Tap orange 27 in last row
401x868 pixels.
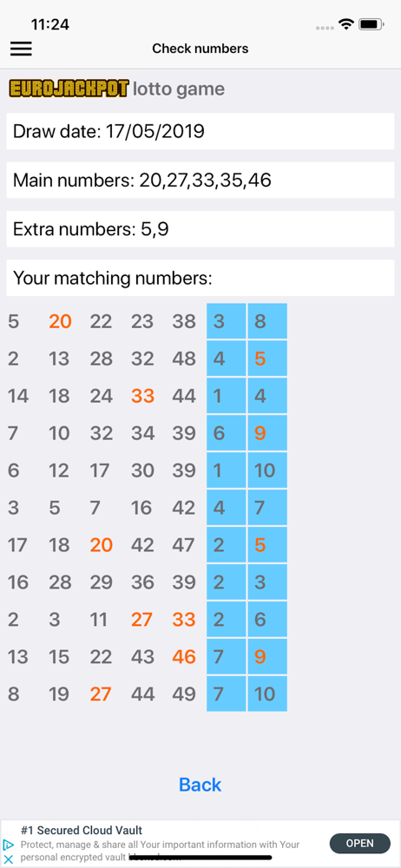[101, 694]
